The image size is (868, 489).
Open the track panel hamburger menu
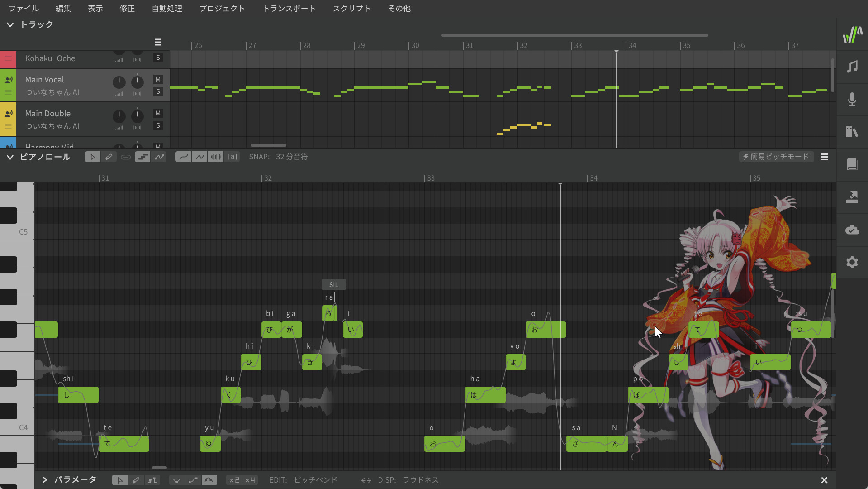pos(158,42)
